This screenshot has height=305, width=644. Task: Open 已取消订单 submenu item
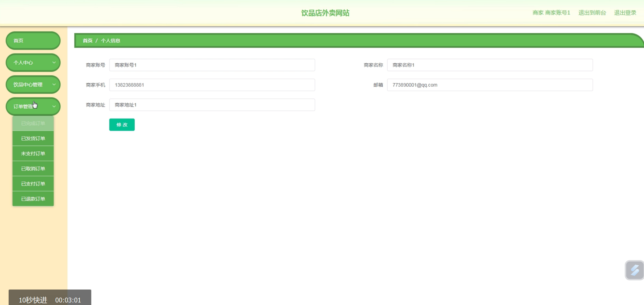[x=33, y=168]
